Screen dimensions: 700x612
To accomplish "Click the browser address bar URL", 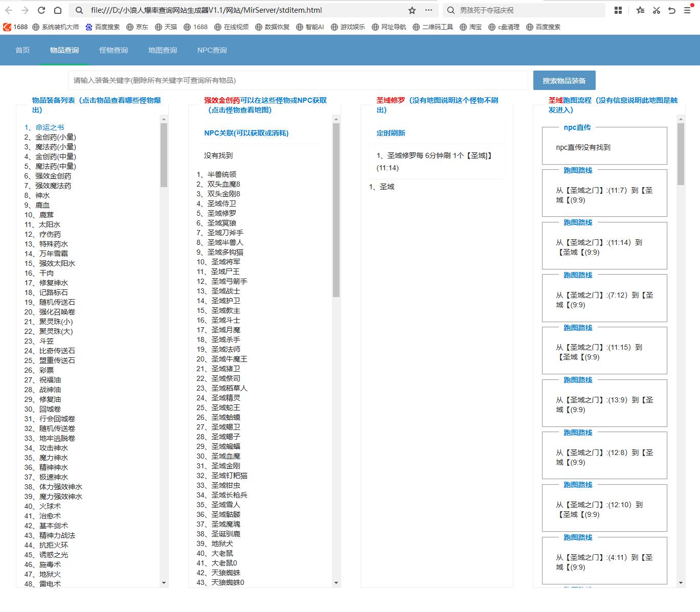I will pos(207,10).
